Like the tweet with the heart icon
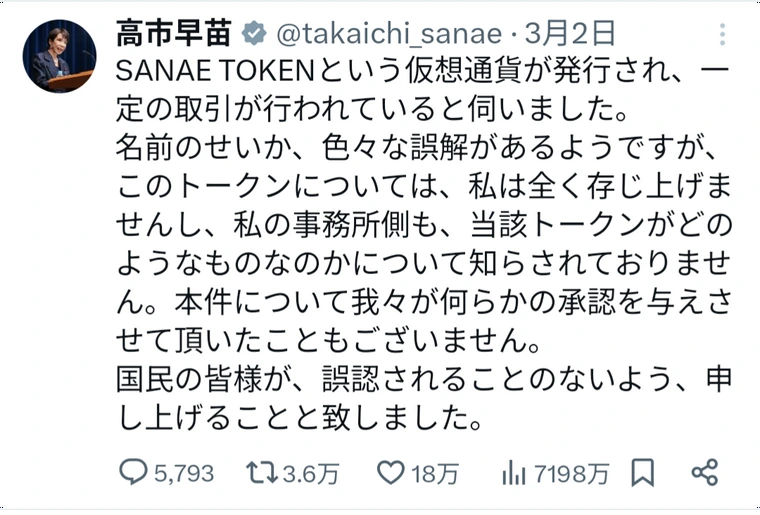This screenshot has width=760, height=515. pyautogui.click(x=391, y=472)
